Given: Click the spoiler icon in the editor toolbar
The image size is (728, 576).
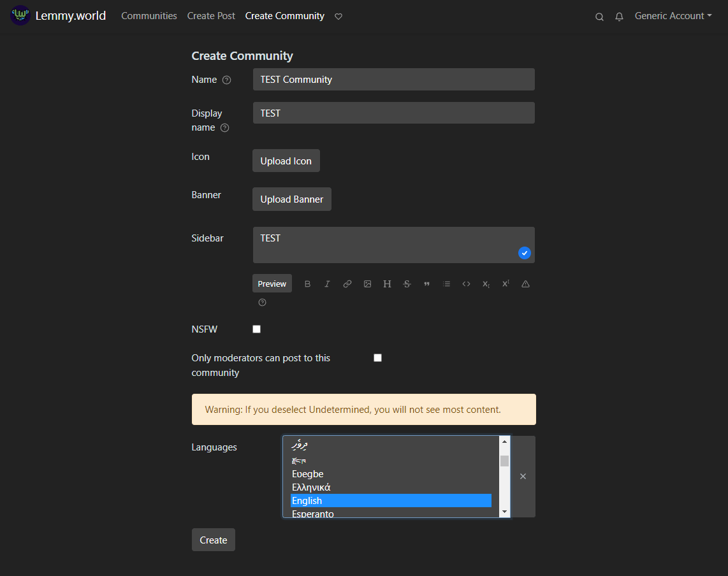Looking at the screenshot, I should pos(525,284).
